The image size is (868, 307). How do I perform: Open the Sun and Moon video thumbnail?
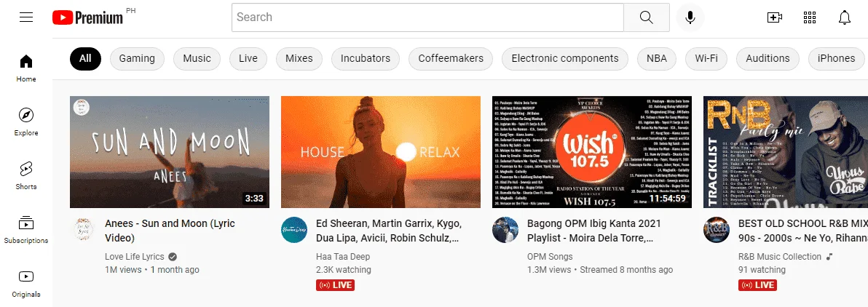[x=170, y=151]
